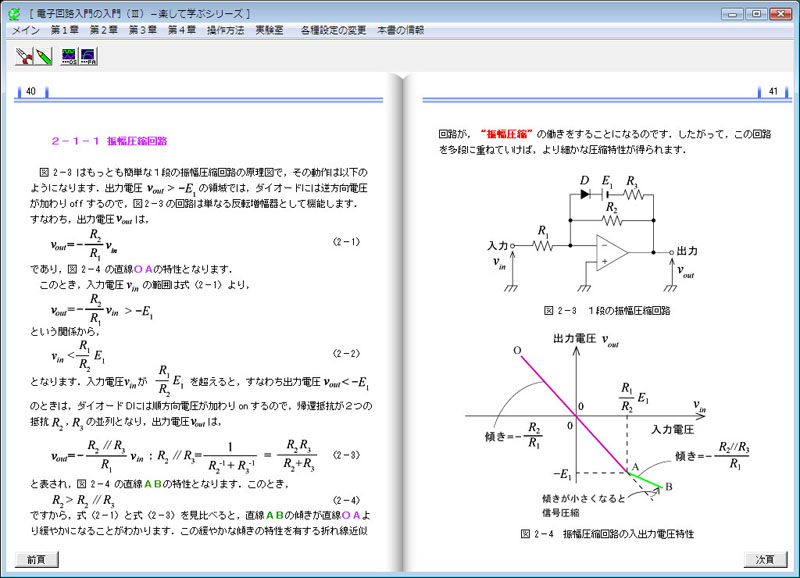Click page number 40 on the left page

(31, 91)
